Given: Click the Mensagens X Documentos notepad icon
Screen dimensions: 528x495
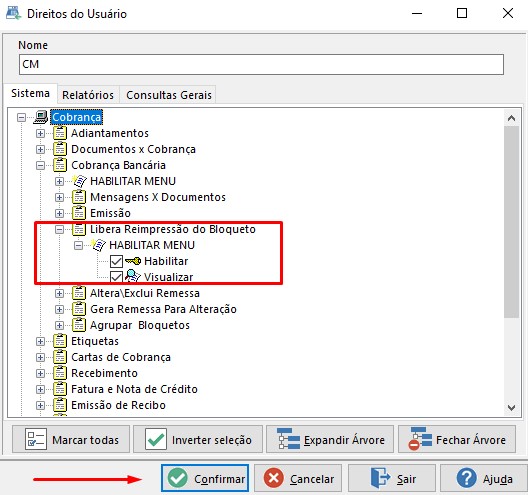Looking at the screenshot, I should click(79, 197).
